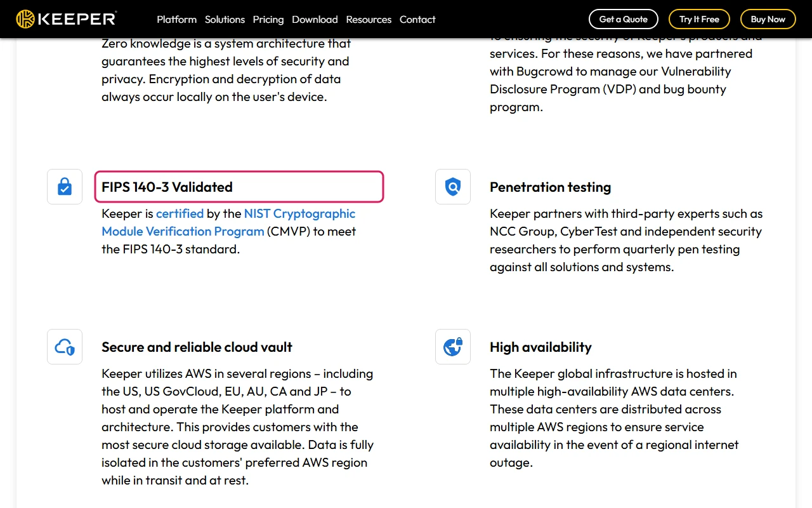Image resolution: width=812 pixels, height=508 pixels.
Task: Click the text line mentioning US GovCloud
Action: click(226, 391)
